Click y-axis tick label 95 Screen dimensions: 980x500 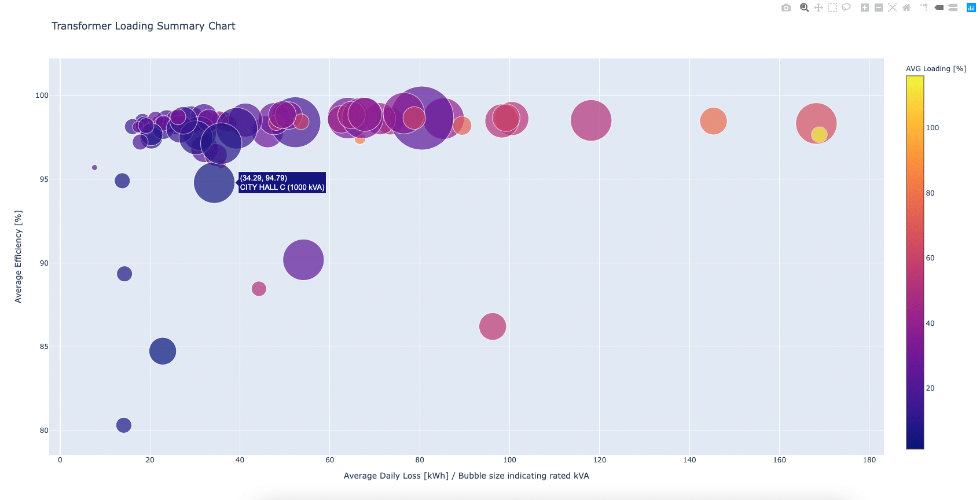click(44, 179)
